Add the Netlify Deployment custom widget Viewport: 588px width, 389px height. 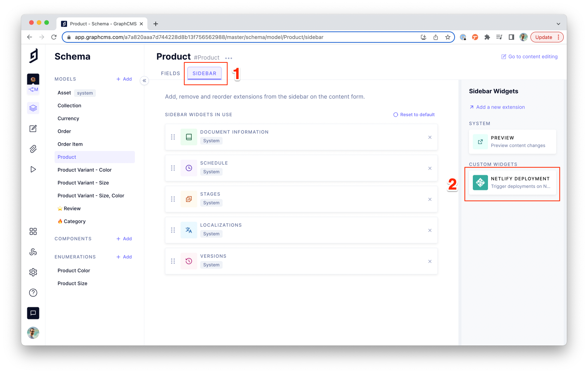[x=512, y=182]
